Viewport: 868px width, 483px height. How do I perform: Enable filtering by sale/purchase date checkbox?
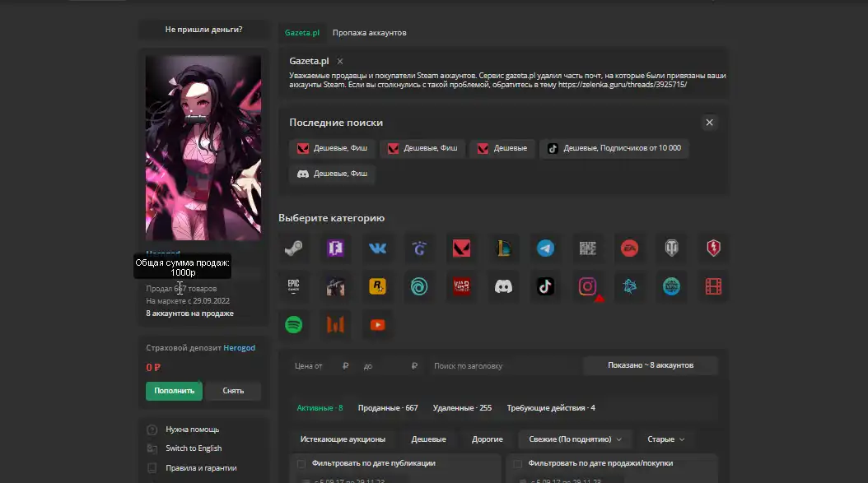click(518, 463)
